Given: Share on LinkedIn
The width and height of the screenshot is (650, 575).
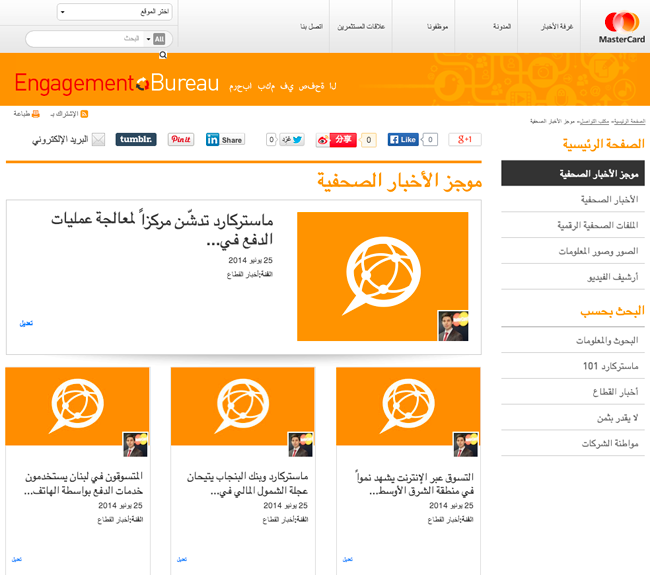Looking at the screenshot, I should point(225,140).
